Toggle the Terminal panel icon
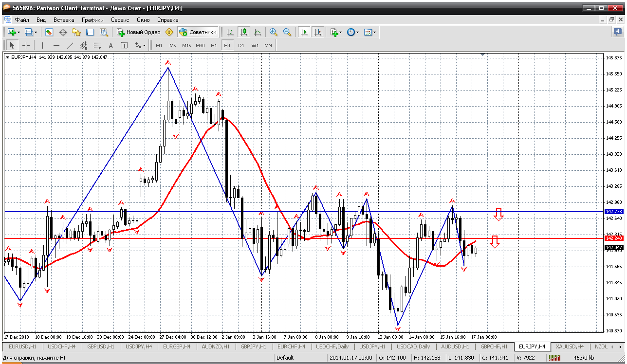627x364 pixels. click(x=90, y=32)
